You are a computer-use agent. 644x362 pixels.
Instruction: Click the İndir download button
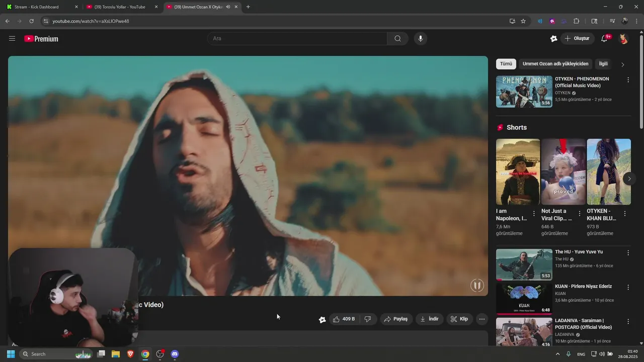430,319
